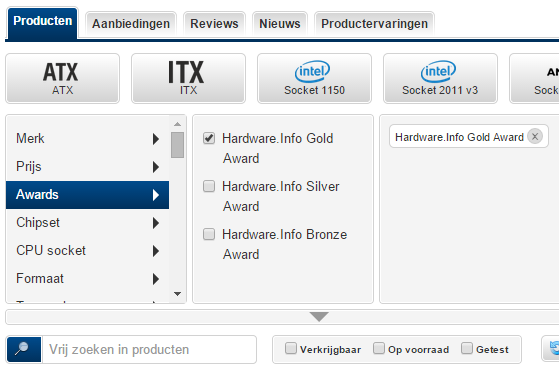Uncheck the Hardware.Info Gold Award checkbox
The image size is (559, 374).
pyautogui.click(x=209, y=138)
